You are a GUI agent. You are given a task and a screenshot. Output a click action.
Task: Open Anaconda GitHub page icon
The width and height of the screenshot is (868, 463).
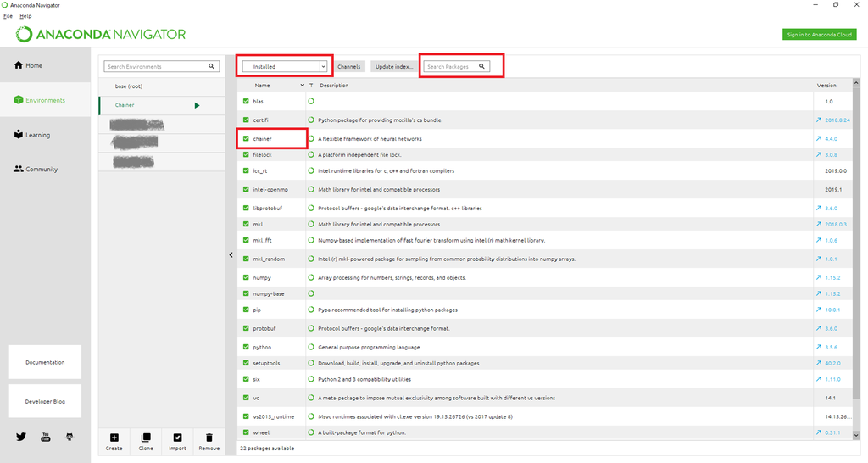pyautogui.click(x=70, y=437)
